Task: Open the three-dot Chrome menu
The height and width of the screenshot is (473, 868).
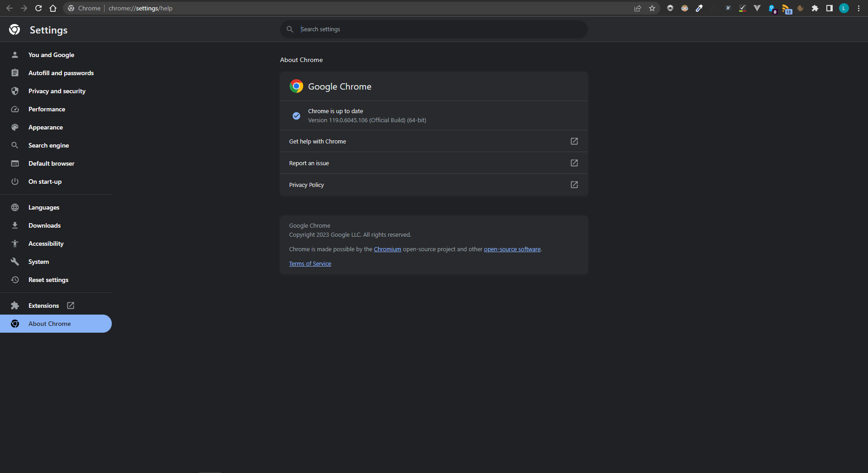Action: (858, 8)
